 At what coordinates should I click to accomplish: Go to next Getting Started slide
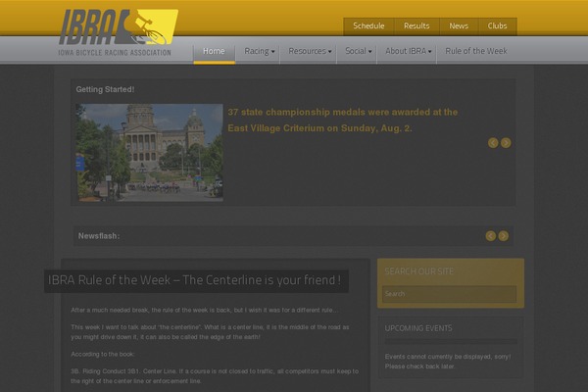(506, 143)
